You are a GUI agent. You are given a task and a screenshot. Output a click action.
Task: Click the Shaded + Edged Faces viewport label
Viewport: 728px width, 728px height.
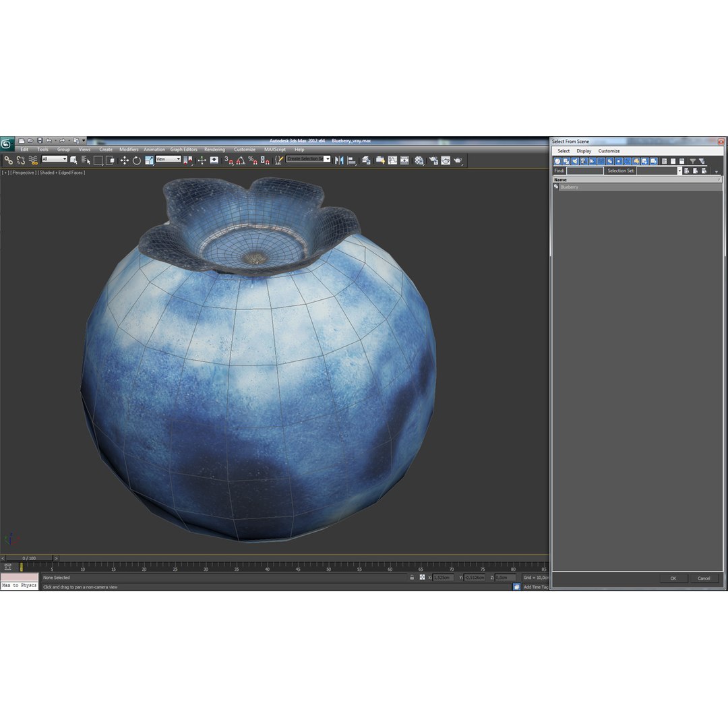click(x=61, y=173)
